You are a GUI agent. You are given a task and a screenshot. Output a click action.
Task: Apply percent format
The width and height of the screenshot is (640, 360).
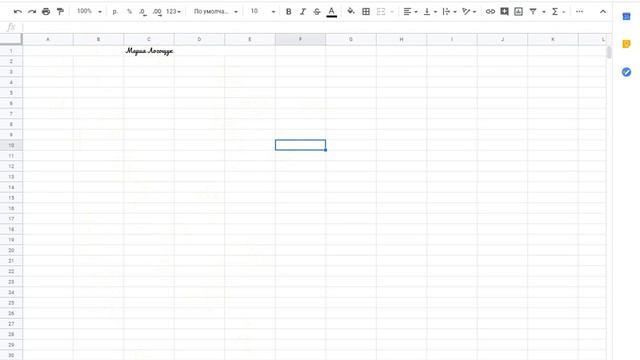(129, 11)
